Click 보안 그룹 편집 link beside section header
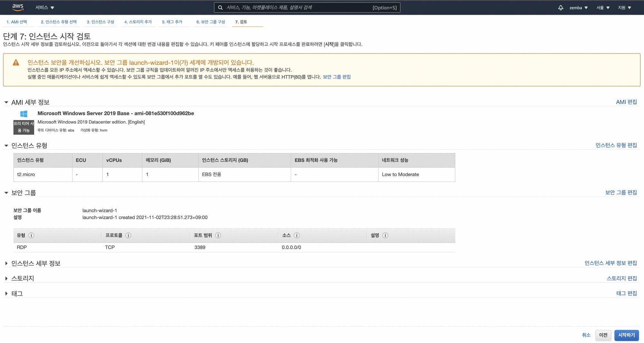644x343 pixels. tap(621, 192)
